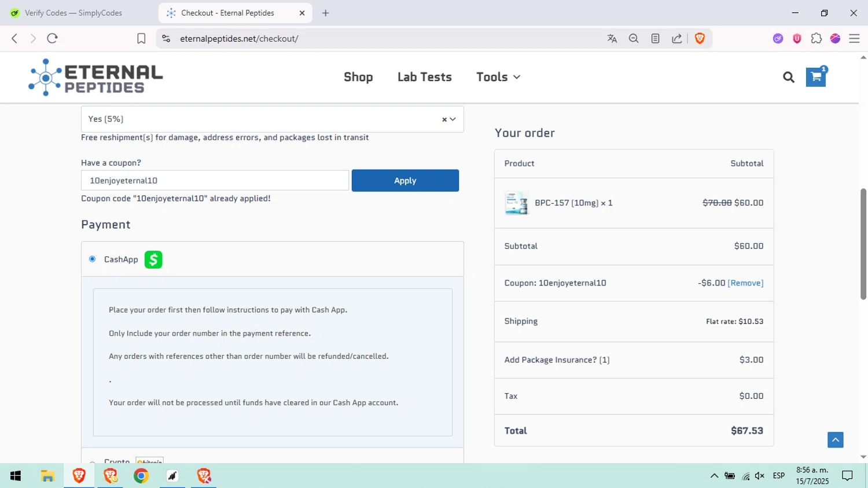Viewport: 868px width, 488px height.
Task: Click the Add Package Insurance? (1) row label
Action: coord(557,360)
